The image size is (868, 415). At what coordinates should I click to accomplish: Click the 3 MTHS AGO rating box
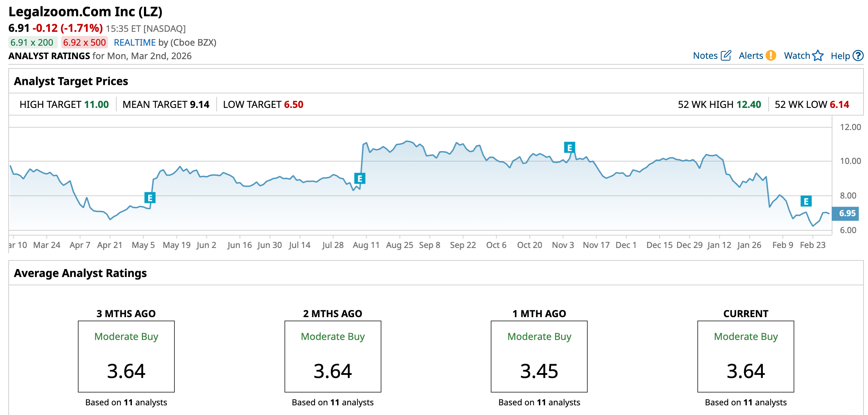coord(126,357)
